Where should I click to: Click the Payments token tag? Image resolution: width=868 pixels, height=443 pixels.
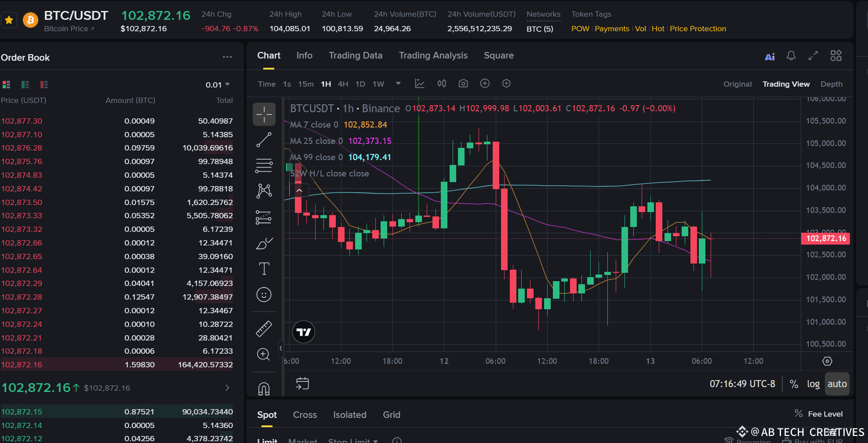(612, 29)
